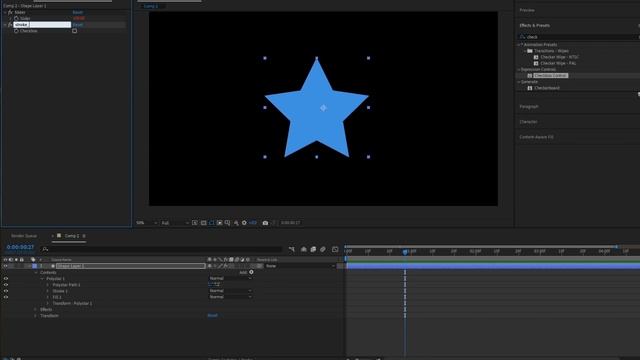640x360 pixels.
Task: Select the Shape Layer 1 name field
Action: pyautogui.click(x=131, y=266)
